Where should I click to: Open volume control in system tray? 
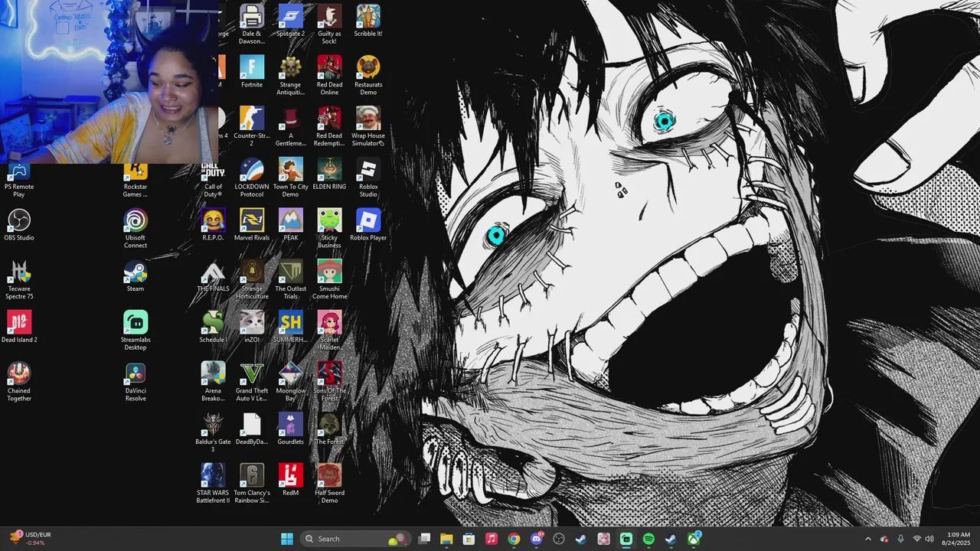pyautogui.click(x=929, y=539)
